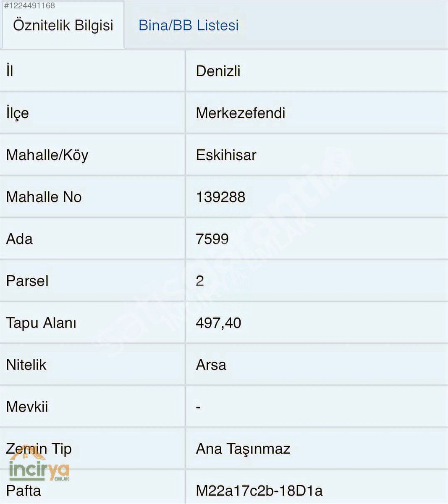Image resolution: width=448 pixels, height=504 pixels.
Task: Select the Öznitelik Bilgisi tab
Action: [63, 25]
